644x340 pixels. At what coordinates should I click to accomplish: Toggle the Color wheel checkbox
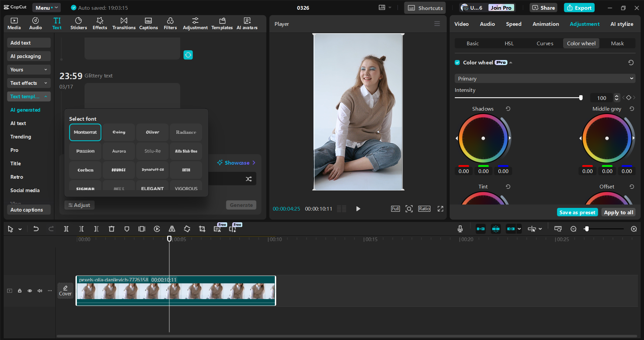tap(457, 62)
